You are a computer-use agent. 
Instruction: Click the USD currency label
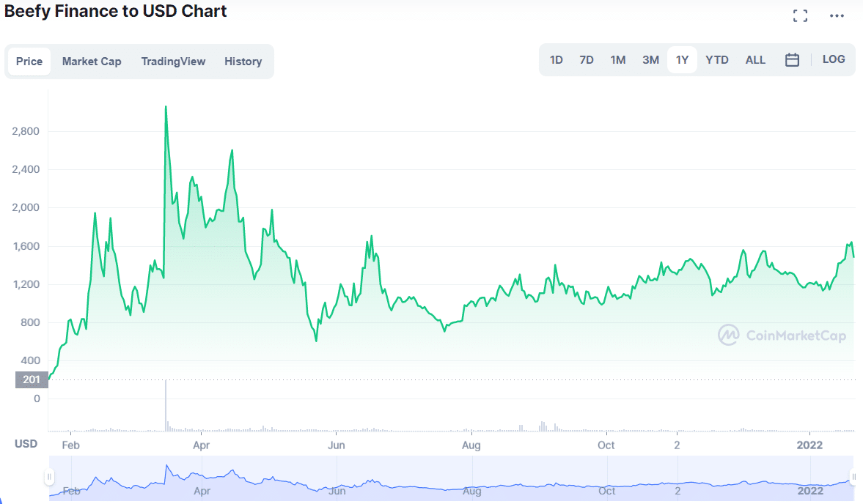[x=26, y=444]
